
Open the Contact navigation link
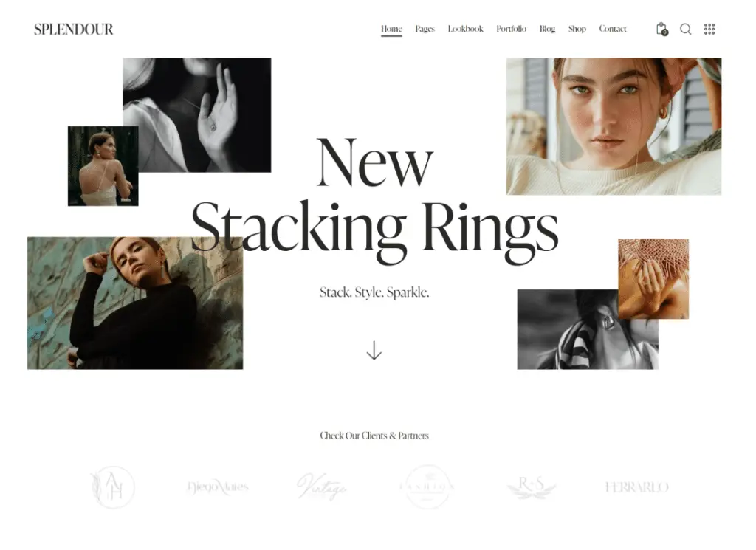pos(613,29)
